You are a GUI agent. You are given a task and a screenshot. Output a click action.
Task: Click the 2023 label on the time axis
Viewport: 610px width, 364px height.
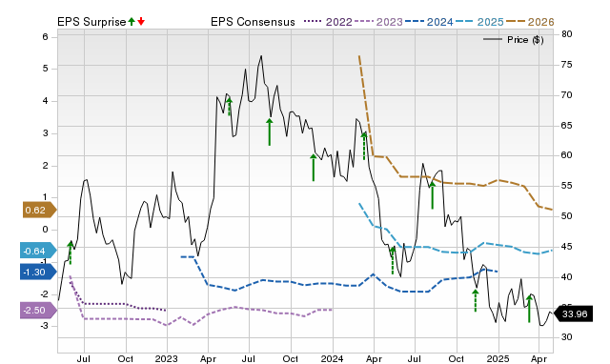(x=167, y=358)
